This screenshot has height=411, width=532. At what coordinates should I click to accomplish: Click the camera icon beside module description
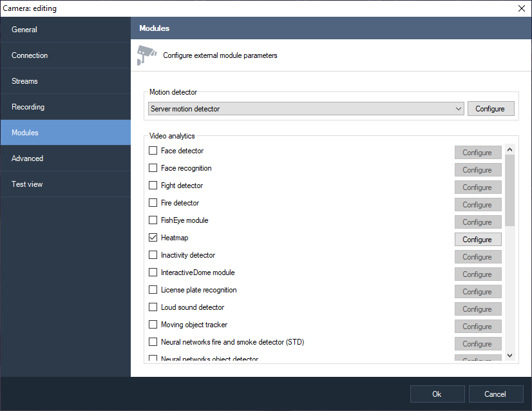[147, 55]
